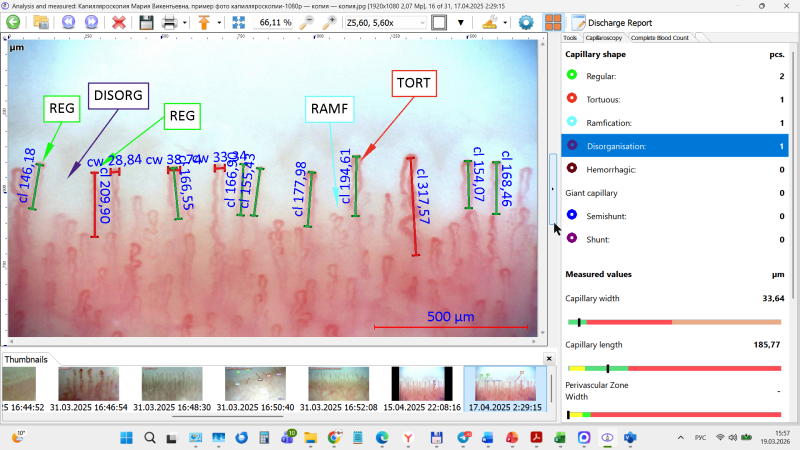Switch to the Capillaroscopy tab
800x450 pixels.
(x=604, y=38)
